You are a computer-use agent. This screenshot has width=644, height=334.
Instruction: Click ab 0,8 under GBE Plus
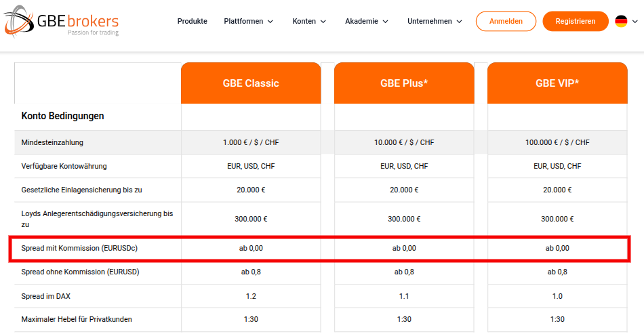pos(404,272)
